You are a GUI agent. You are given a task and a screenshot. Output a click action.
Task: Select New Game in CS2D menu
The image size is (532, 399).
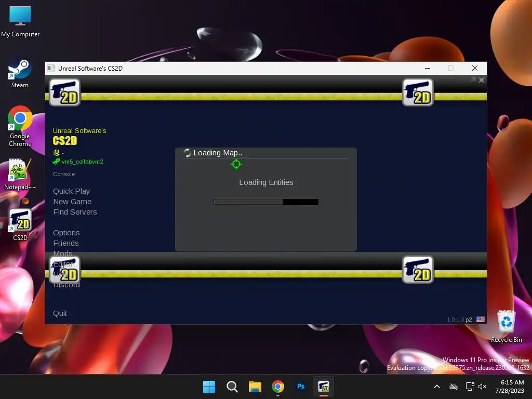[x=72, y=202]
